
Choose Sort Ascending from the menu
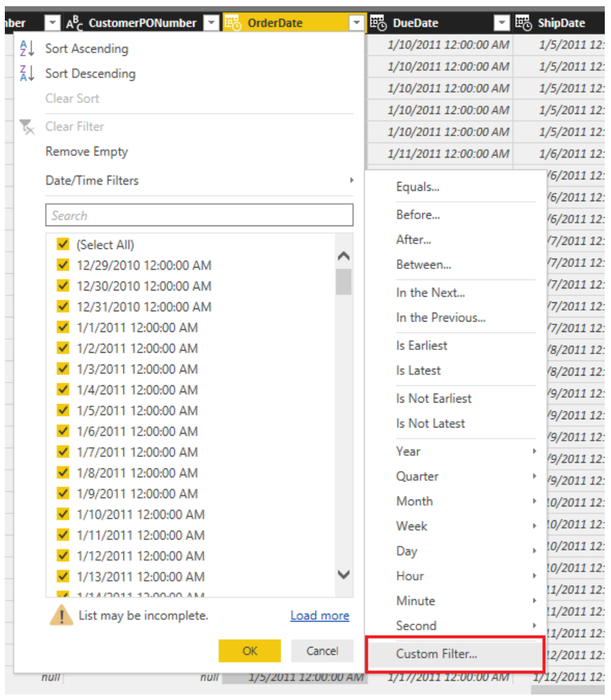point(86,48)
